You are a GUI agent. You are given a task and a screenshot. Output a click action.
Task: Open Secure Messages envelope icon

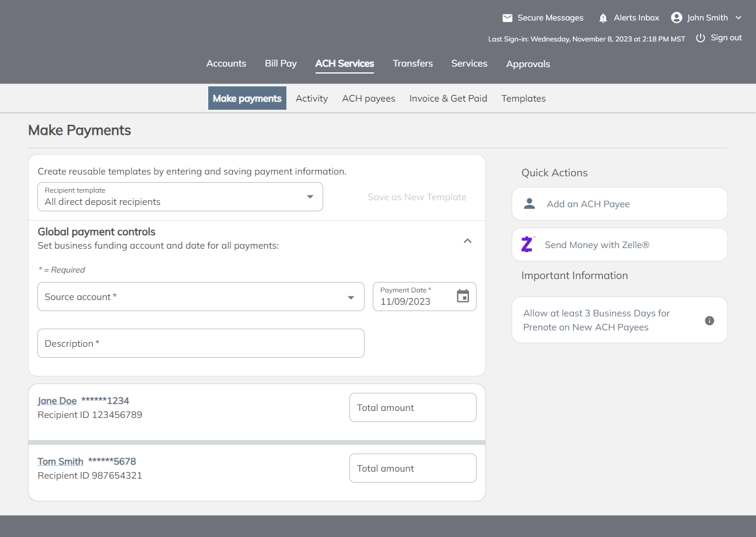tap(508, 18)
